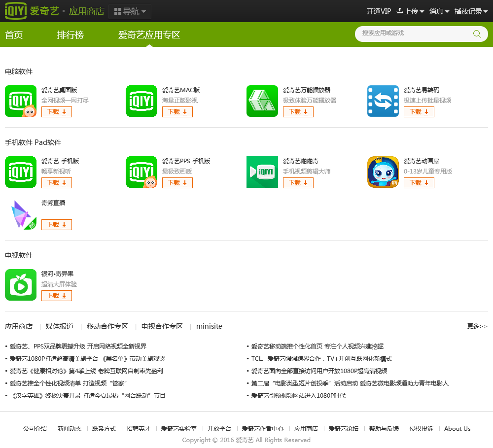493x448 pixels.
Task: Click footer link 爱奇艺作者中心
Action: coord(263,428)
